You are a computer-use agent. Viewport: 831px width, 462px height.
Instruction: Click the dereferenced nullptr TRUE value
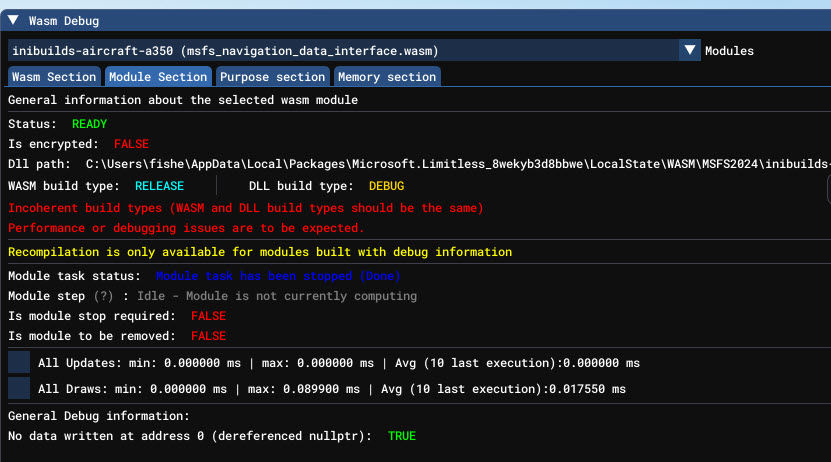401,436
